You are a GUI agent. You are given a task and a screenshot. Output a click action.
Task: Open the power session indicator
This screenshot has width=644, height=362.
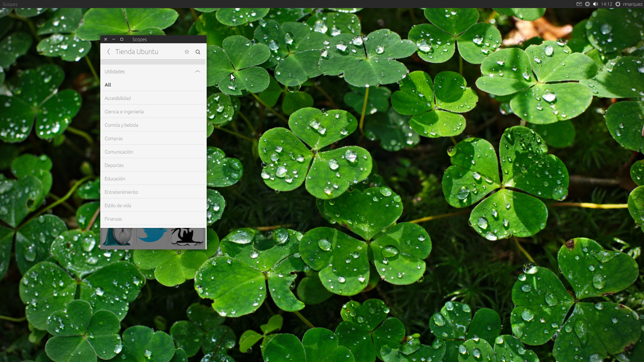[x=618, y=4]
